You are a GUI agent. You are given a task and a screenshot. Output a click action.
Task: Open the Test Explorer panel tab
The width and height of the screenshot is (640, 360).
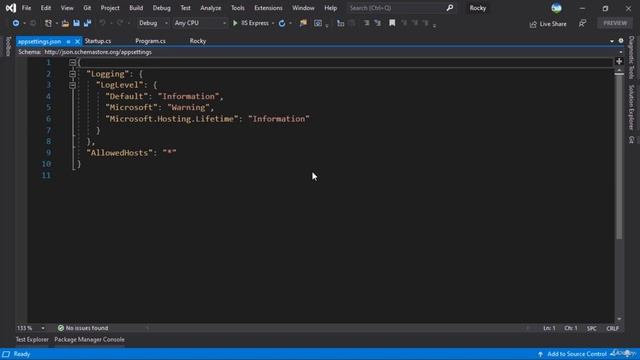(x=32, y=340)
